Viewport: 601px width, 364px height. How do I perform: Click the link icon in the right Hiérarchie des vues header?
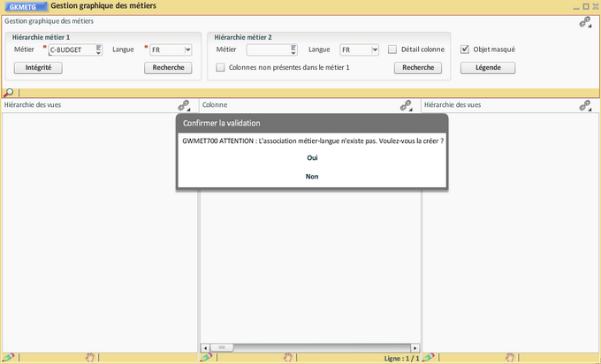coord(585,105)
